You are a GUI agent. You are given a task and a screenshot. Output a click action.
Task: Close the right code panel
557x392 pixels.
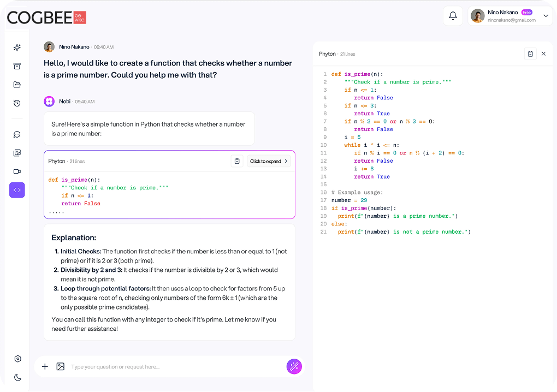(543, 54)
